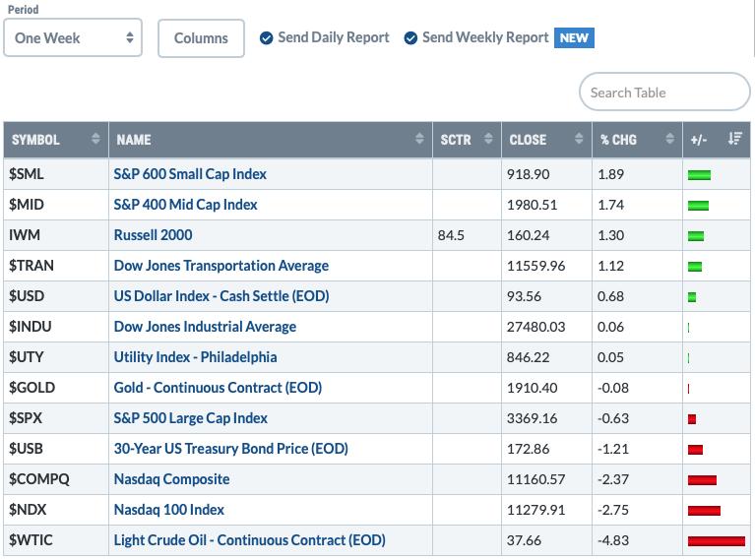Click the CLOSE column header label
This screenshot has height=560, width=755.
pos(528,140)
